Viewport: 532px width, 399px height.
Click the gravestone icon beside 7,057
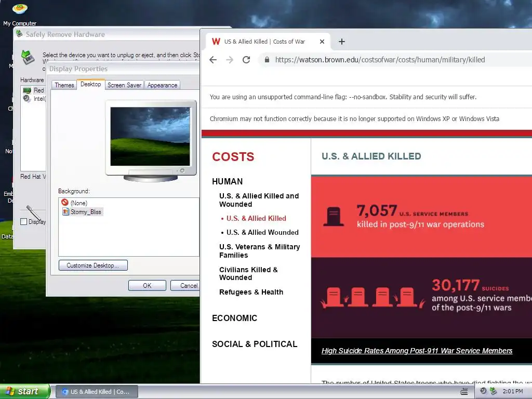point(334,217)
